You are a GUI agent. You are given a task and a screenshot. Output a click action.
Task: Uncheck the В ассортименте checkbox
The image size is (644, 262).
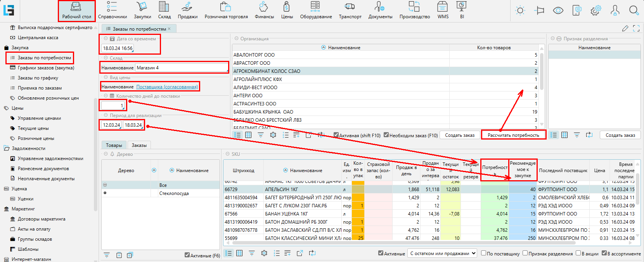[x=604, y=253]
